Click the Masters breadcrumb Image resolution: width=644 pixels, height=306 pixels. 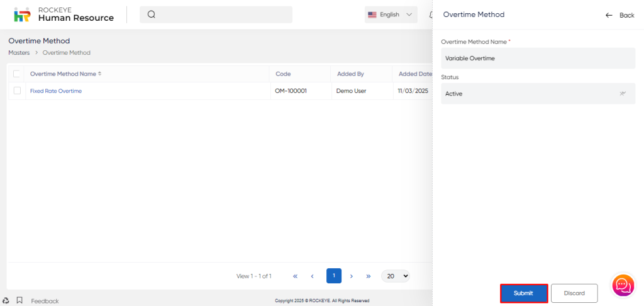coord(19,53)
